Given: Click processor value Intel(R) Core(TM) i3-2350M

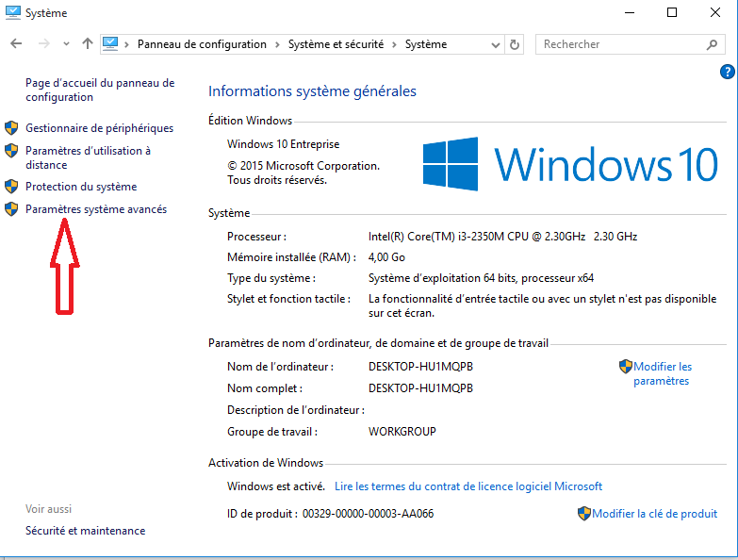Looking at the screenshot, I should [x=502, y=237].
